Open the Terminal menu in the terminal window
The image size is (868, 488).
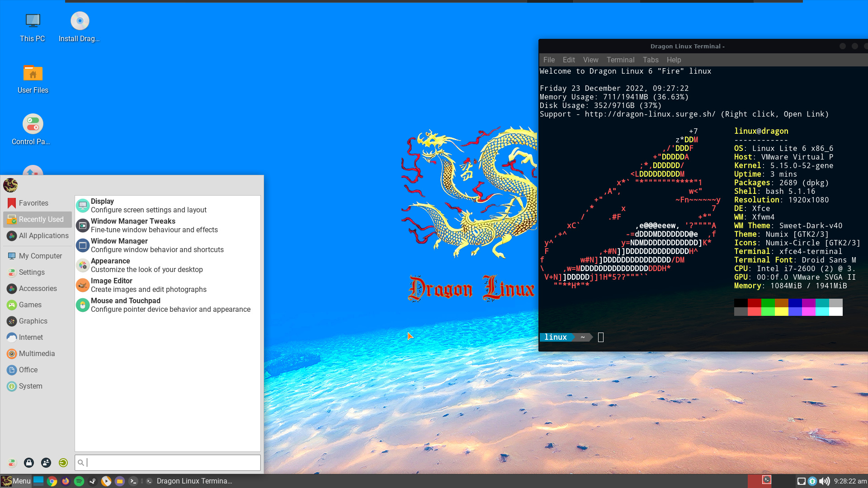(620, 60)
